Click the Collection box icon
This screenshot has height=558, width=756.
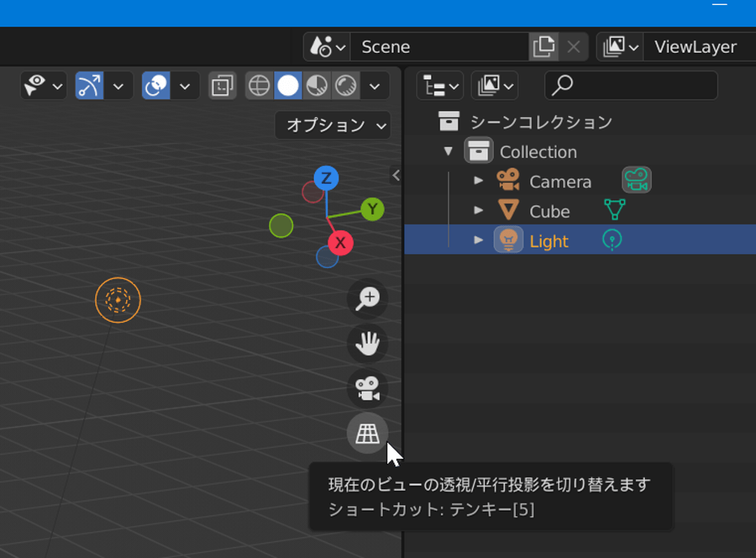[x=479, y=151]
